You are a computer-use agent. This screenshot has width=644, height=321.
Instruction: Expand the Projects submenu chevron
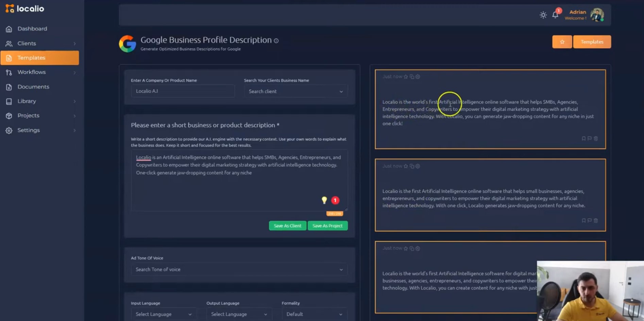click(x=74, y=116)
